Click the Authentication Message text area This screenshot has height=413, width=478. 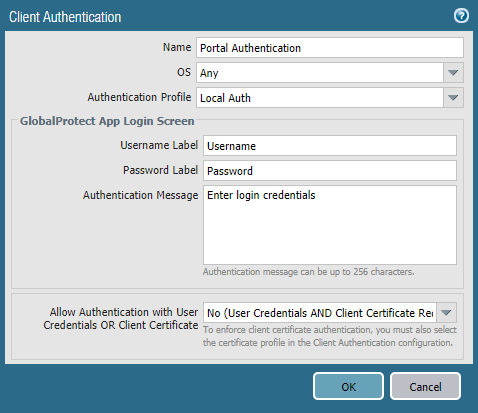(330, 225)
